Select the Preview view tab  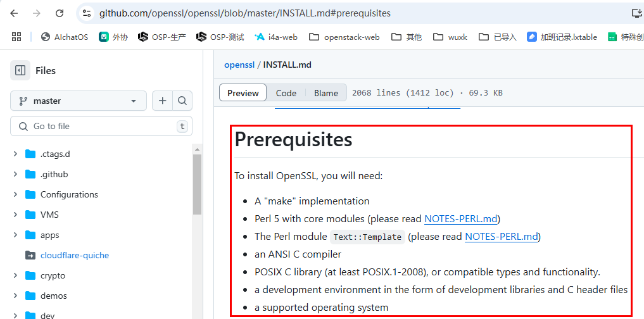click(x=243, y=93)
